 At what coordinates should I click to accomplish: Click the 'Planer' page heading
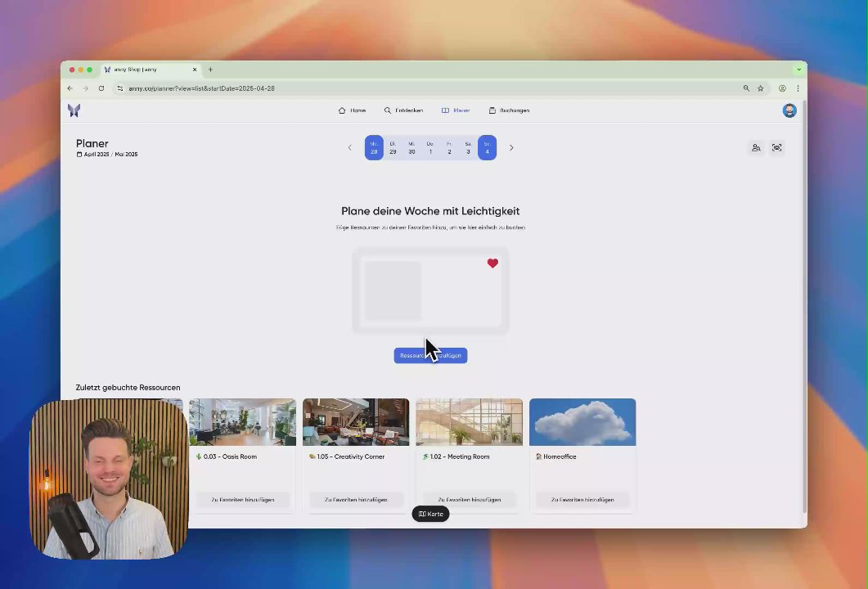[92, 143]
